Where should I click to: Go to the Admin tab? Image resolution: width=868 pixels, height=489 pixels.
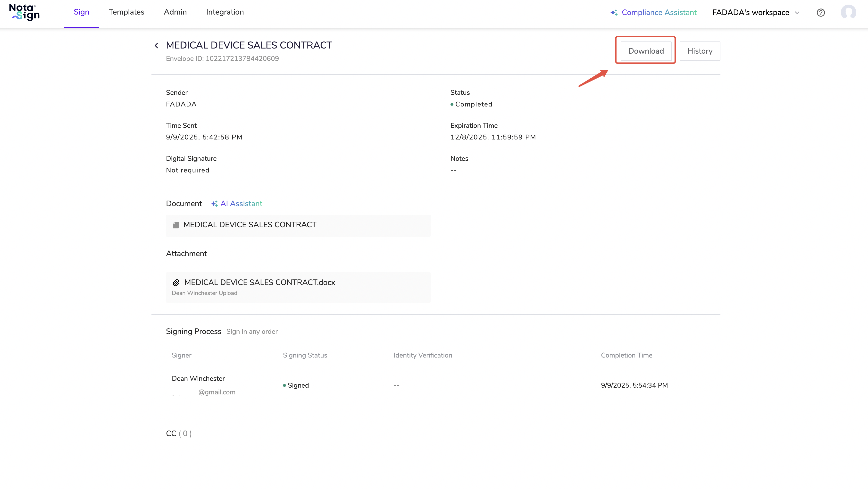(175, 12)
